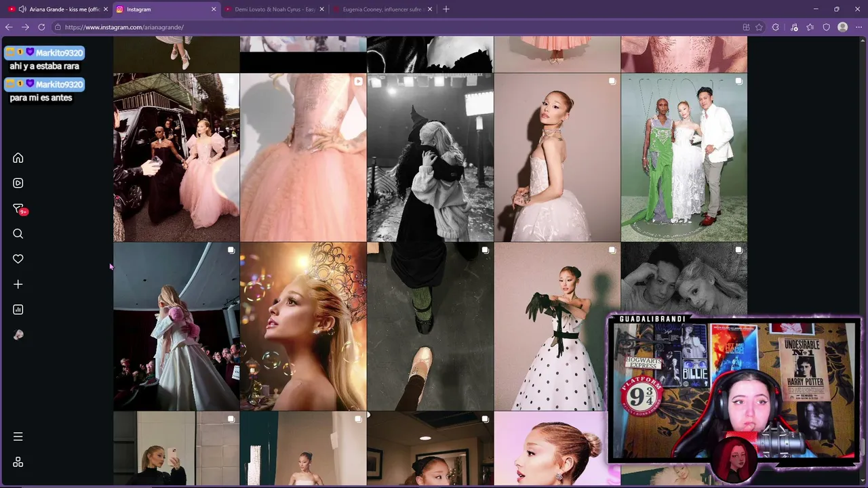This screenshot has width=868, height=488.
Task: Close the Instagram tab
Action: pyautogui.click(x=214, y=9)
